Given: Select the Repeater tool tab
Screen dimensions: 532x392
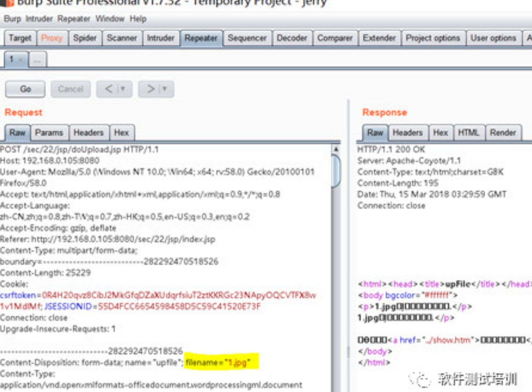Looking at the screenshot, I should (x=201, y=38).
